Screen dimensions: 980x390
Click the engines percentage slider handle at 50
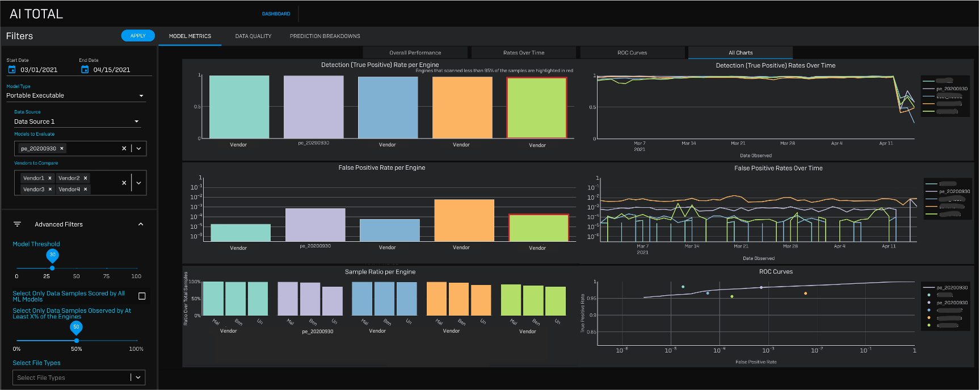pos(77,341)
